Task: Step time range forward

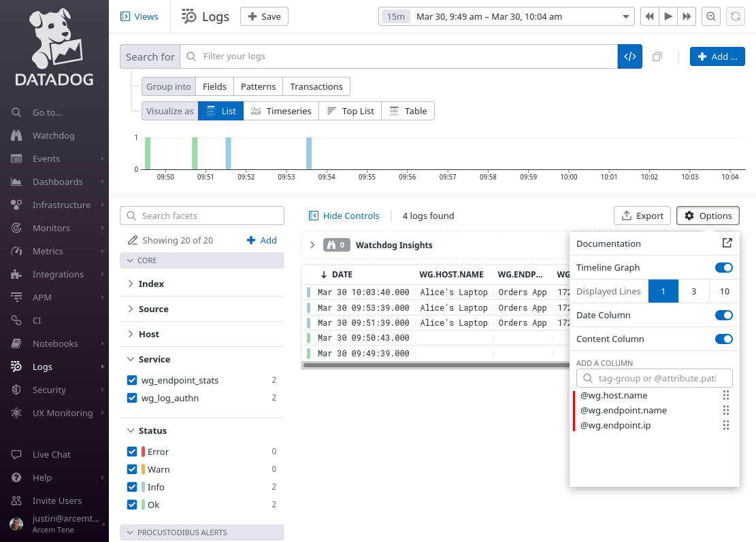Action: tap(687, 16)
